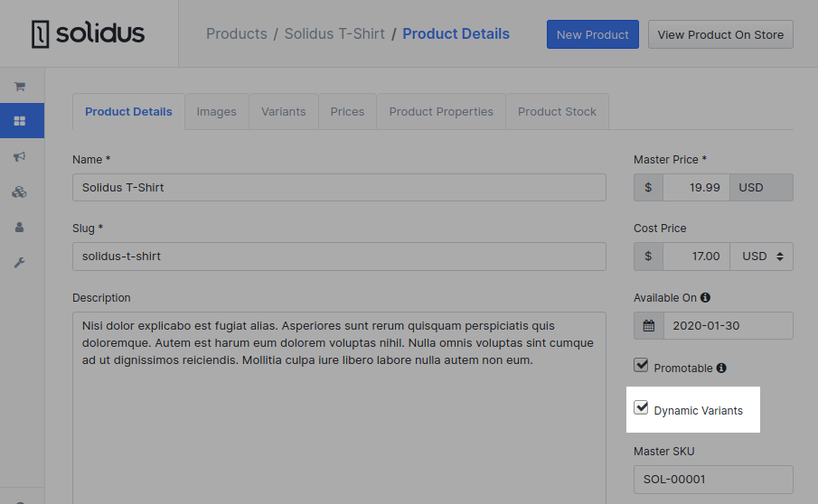Click the New Product button
Viewport: 818px width, 504px height.
(593, 34)
